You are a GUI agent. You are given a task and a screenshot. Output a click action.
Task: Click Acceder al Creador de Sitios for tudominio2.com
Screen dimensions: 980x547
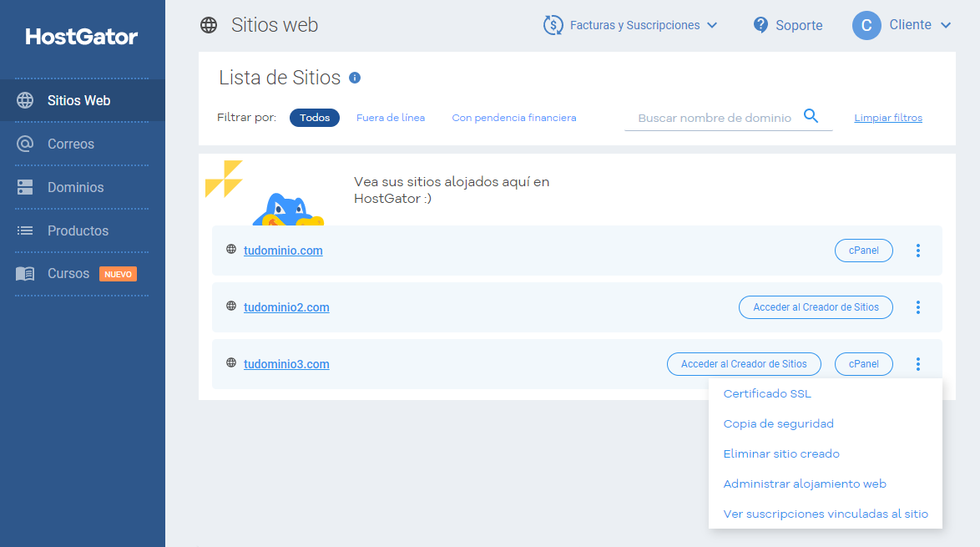tap(816, 307)
